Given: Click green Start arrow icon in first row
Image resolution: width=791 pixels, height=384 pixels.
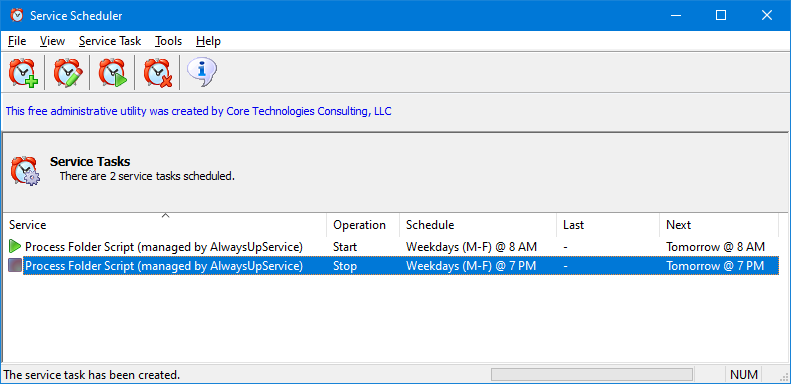Looking at the screenshot, I should click(x=15, y=247).
